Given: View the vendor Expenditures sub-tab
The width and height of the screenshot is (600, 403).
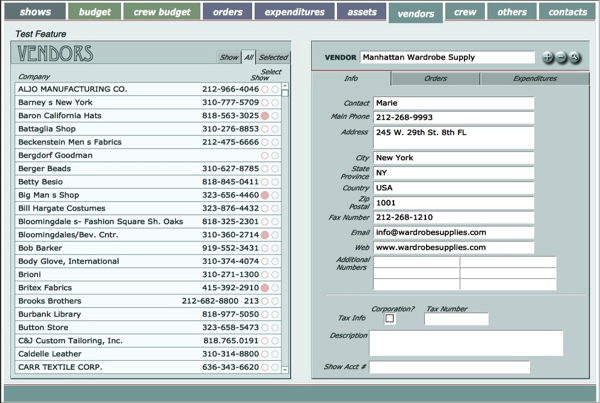Looking at the screenshot, I should click(x=535, y=78).
